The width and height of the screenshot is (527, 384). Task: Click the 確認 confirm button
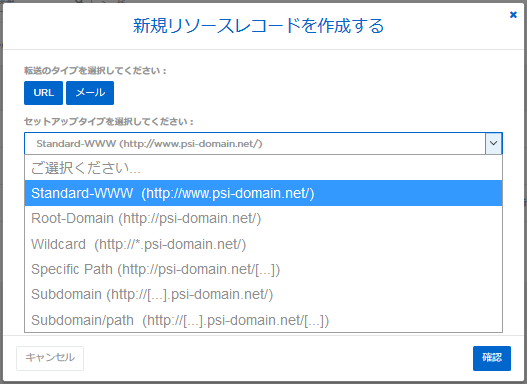pyautogui.click(x=492, y=358)
